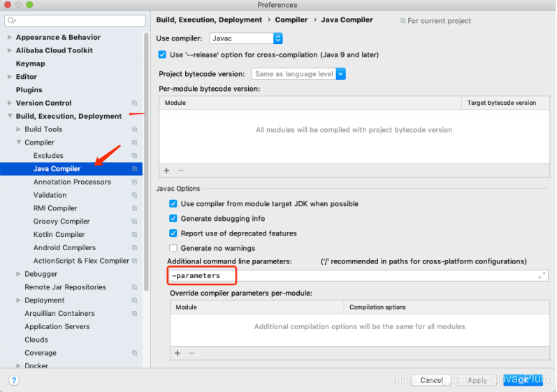Expand the Deployment node arrow
557x392 pixels.
tap(18, 300)
